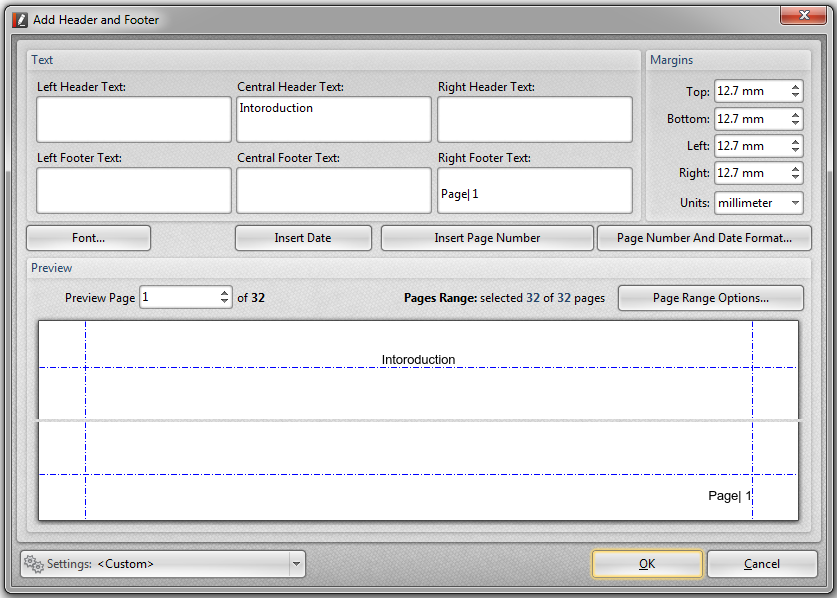The width and height of the screenshot is (837, 598).
Task: Cancel the Add Header and Footer dialog
Action: click(762, 563)
